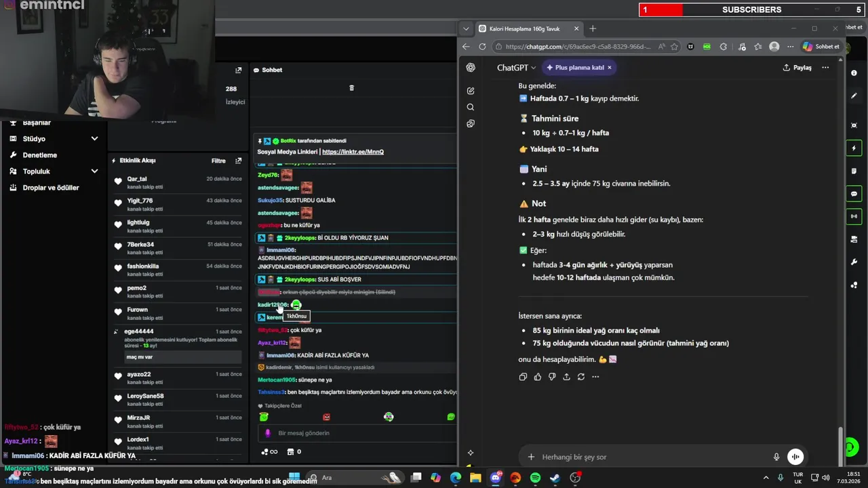The height and width of the screenshot is (488, 868).
Task: Open Steam from the taskbar
Action: 555,478
